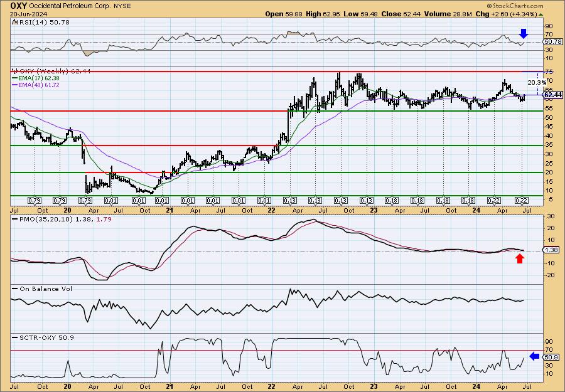
Task: Open the StockCharts.com copyright link
Action: [x=515, y=6]
